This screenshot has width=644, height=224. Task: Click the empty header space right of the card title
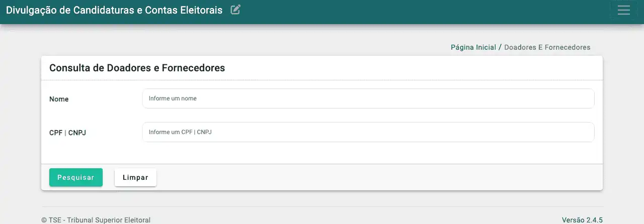pos(413,68)
